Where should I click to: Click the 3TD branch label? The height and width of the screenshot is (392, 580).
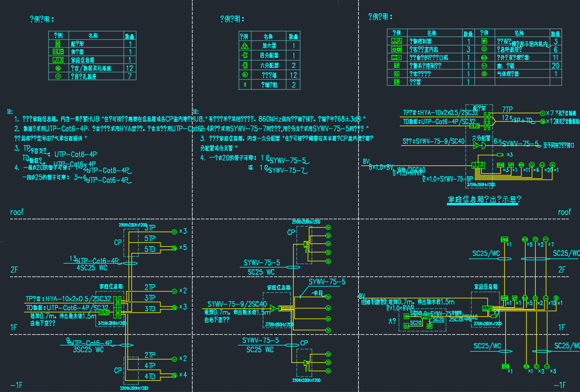150,309
